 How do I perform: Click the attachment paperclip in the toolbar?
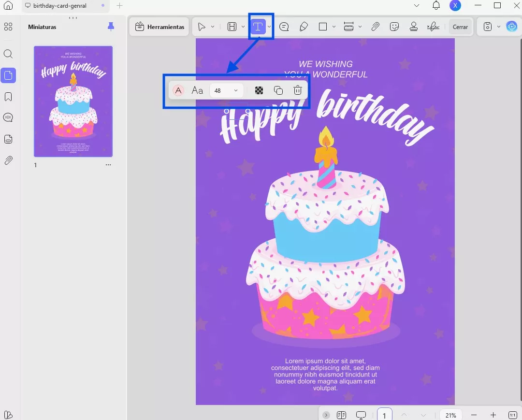pyautogui.click(x=375, y=27)
